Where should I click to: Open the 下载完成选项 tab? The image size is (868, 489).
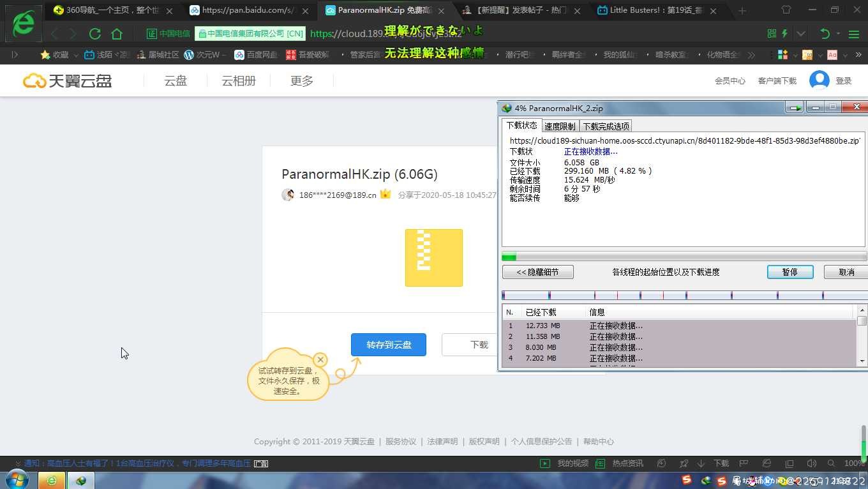(606, 126)
